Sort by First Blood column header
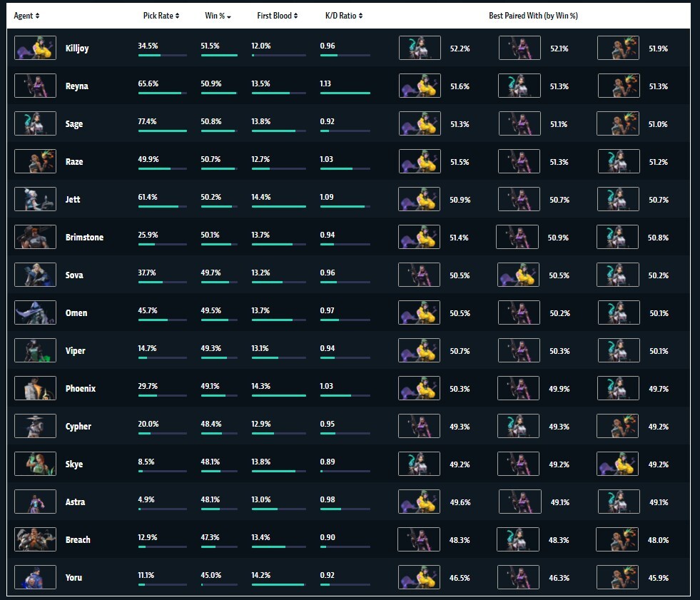Viewport: 700px width, 600px height. point(278,16)
